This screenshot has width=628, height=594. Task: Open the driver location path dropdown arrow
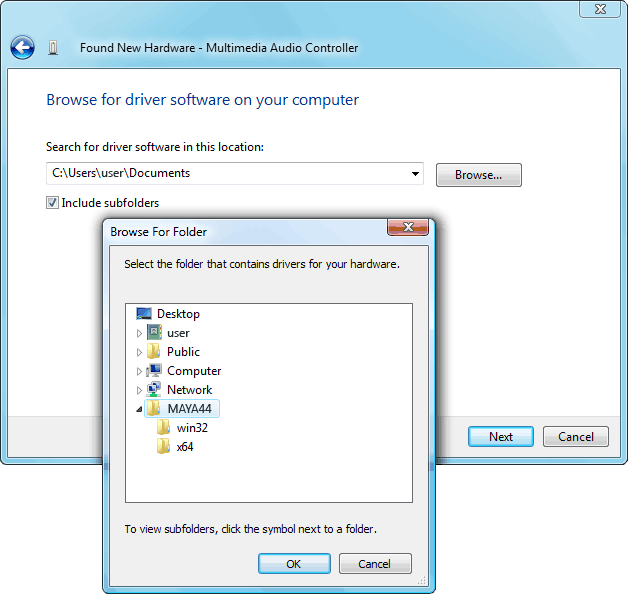point(415,173)
